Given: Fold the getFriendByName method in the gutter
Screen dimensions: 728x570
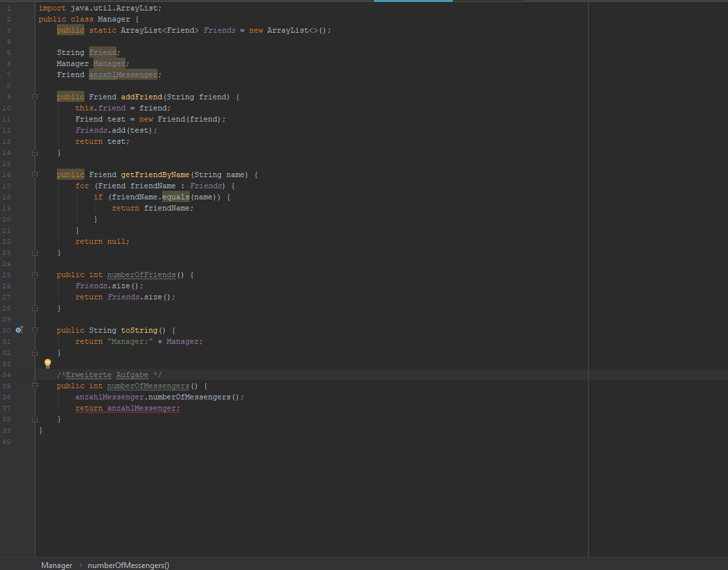Looking at the screenshot, I should coord(35,175).
